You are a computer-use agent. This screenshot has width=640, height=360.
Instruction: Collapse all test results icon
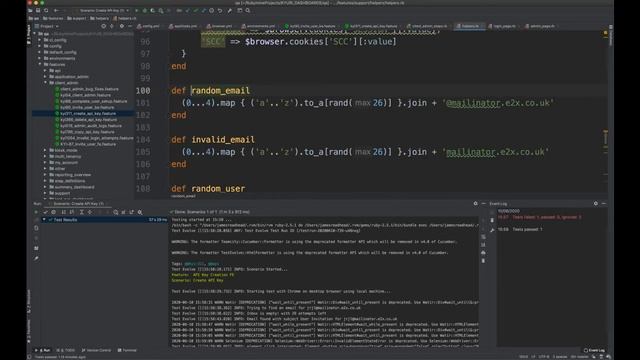[90, 212]
